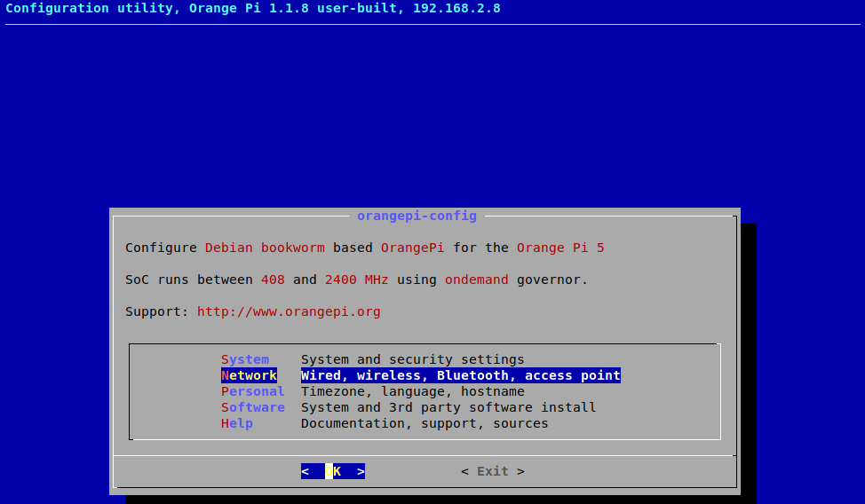
Task: Click the Exit button
Action: point(493,471)
